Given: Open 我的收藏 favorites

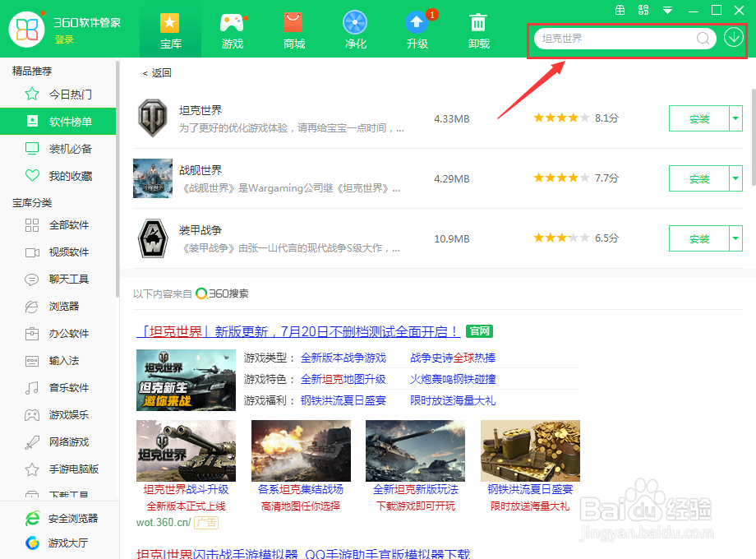Looking at the screenshot, I should click(x=58, y=176).
